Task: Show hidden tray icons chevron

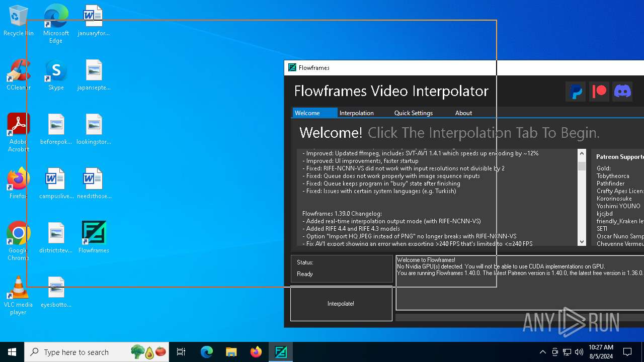Action: pyautogui.click(x=542, y=352)
